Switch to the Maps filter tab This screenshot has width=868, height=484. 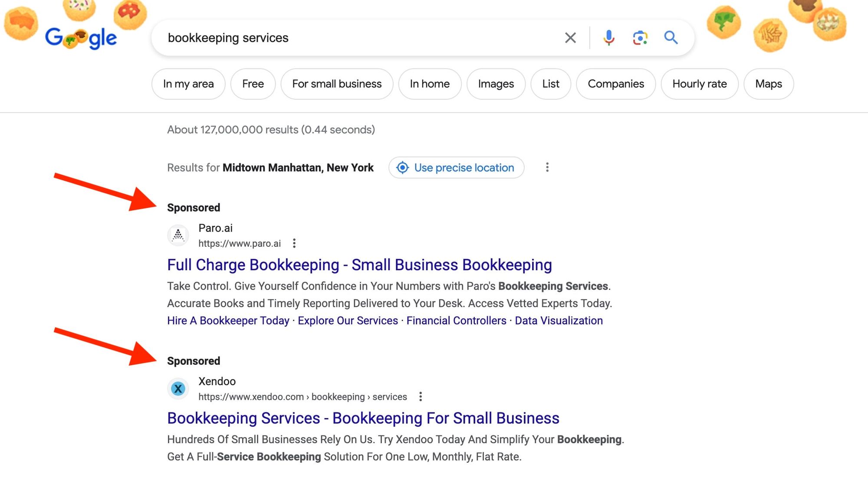pyautogui.click(x=768, y=84)
